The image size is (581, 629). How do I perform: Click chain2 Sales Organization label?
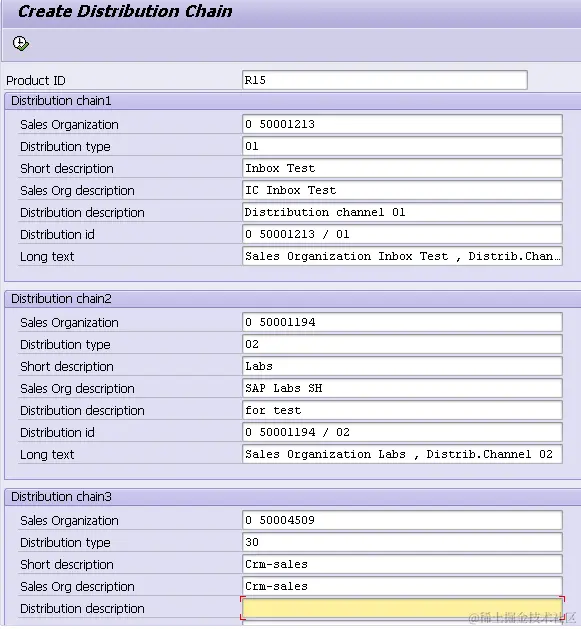[69, 323]
